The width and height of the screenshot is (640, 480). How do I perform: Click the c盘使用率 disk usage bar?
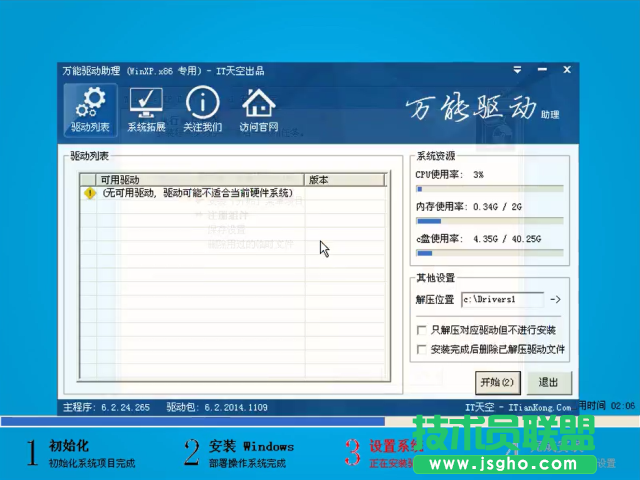tap(489, 254)
